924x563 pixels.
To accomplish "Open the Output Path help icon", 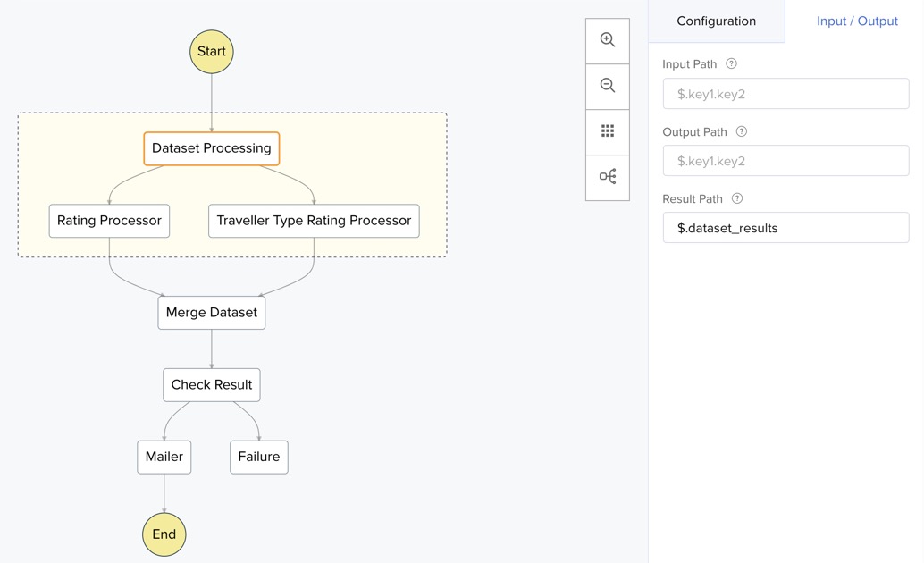I will (x=741, y=131).
